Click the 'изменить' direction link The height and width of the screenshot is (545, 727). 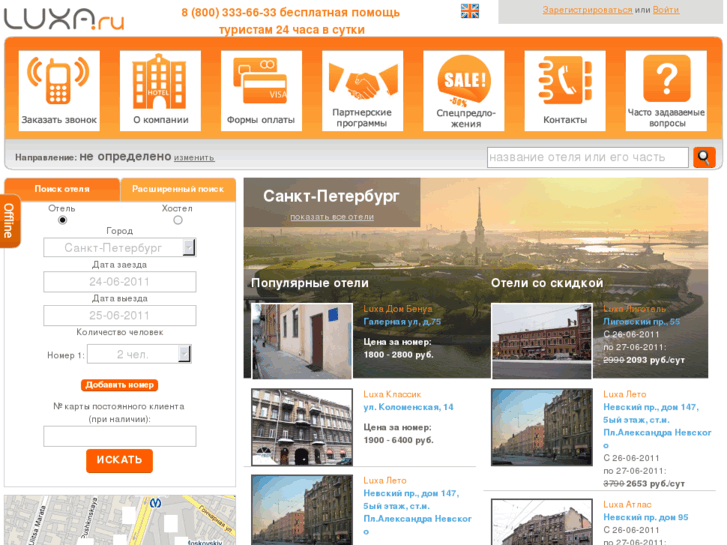click(194, 158)
